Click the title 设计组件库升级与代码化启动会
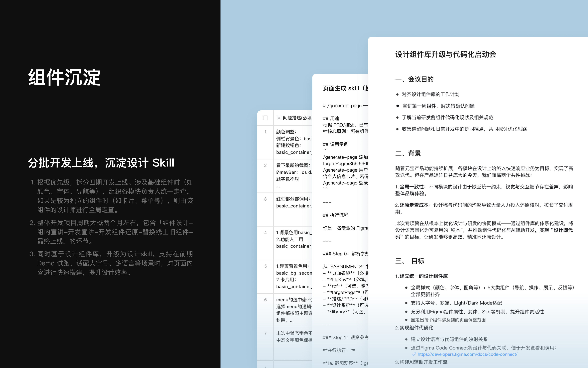588x368 pixels. [446, 54]
